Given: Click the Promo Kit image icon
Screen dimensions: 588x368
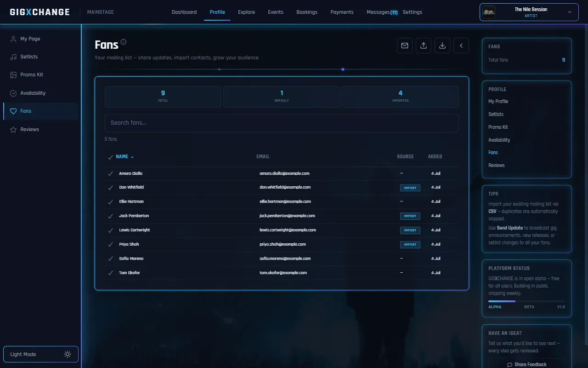Looking at the screenshot, I should click(x=13, y=75).
